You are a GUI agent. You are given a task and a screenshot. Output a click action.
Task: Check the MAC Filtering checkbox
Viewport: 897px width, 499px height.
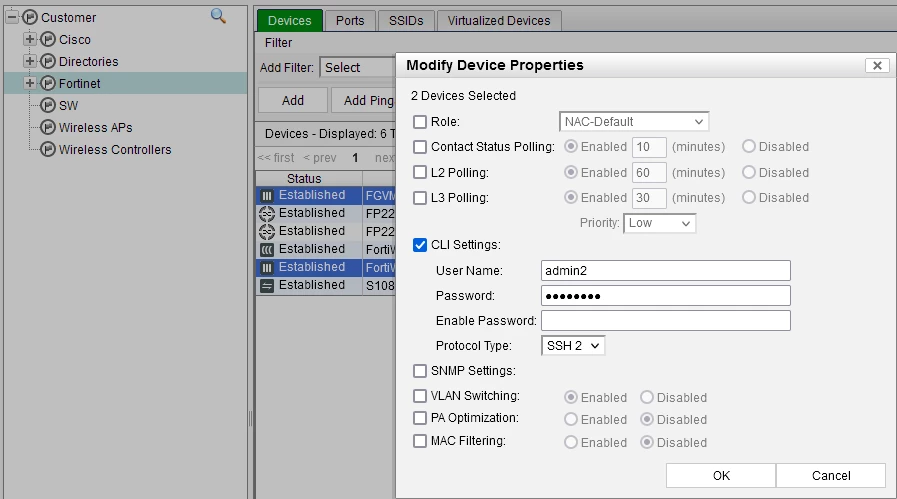click(420, 441)
